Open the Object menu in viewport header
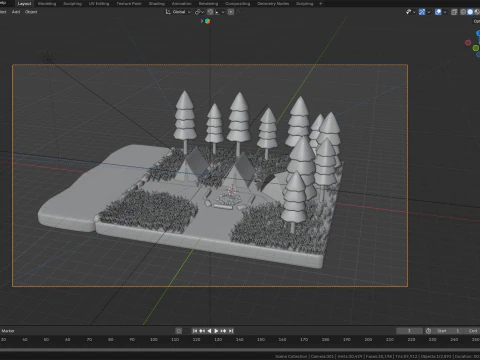The image size is (480, 360). [31, 12]
